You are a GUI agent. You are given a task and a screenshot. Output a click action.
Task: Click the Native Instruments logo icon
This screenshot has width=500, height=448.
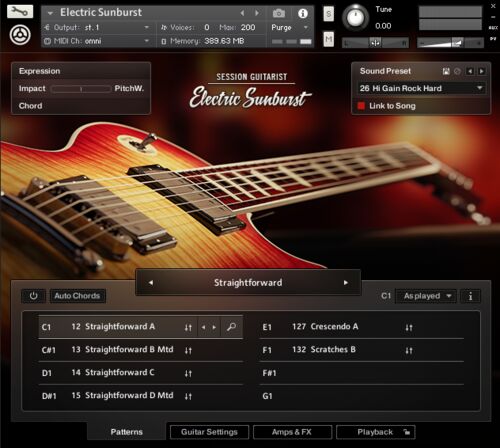point(20,35)
